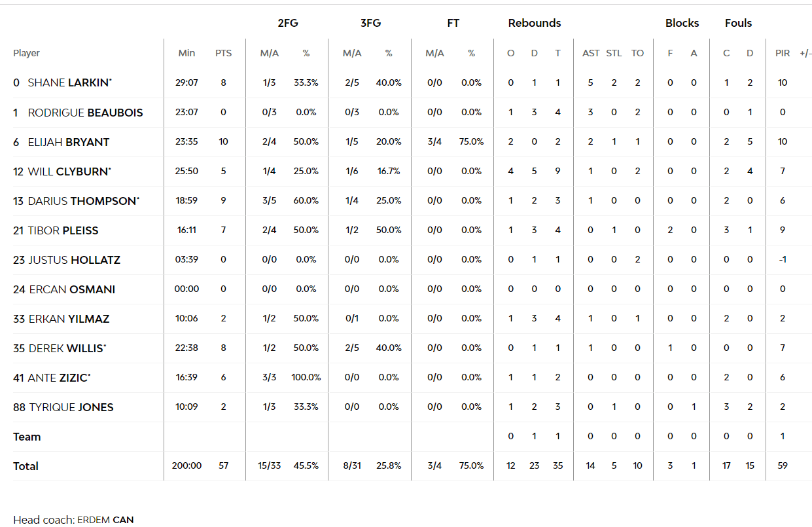Open Ante Zizic's profile link
Viewport: 812px width, 527px height.
point(58,378)
